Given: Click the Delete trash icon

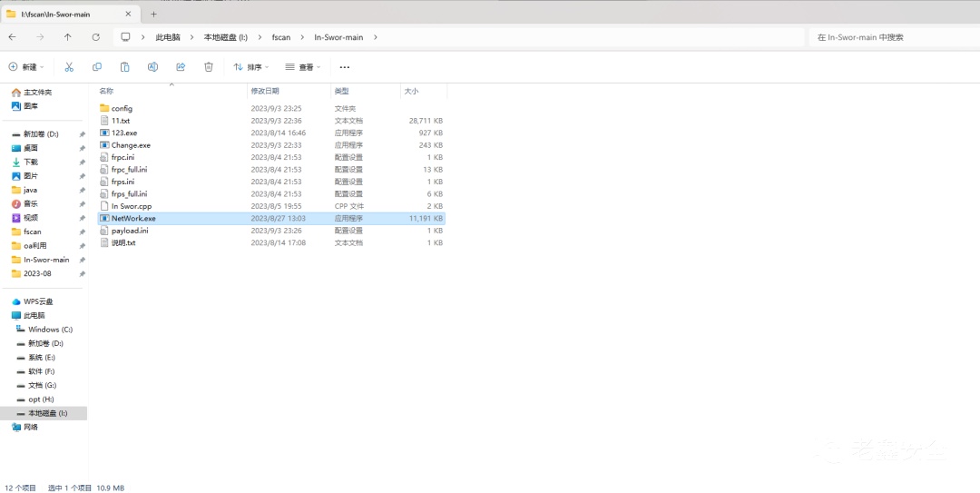Looking at the screenshot, I should tap(209, 67).
